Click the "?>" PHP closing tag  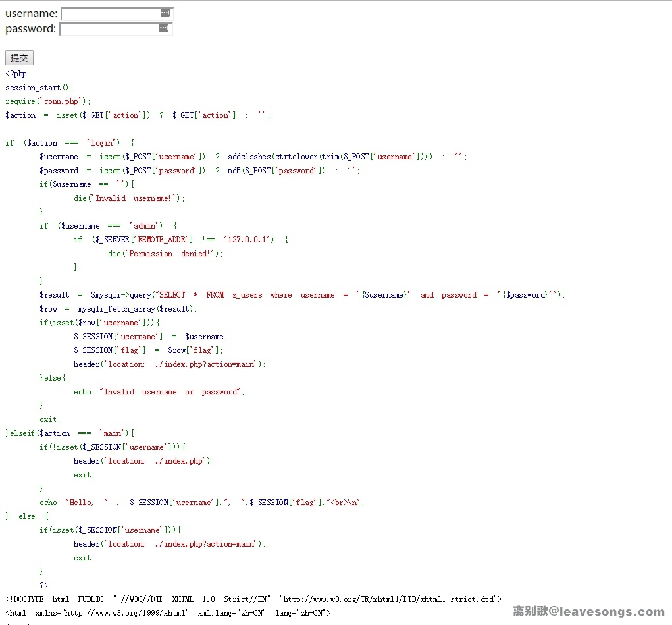pyautogui.click(x=44, y=585)
